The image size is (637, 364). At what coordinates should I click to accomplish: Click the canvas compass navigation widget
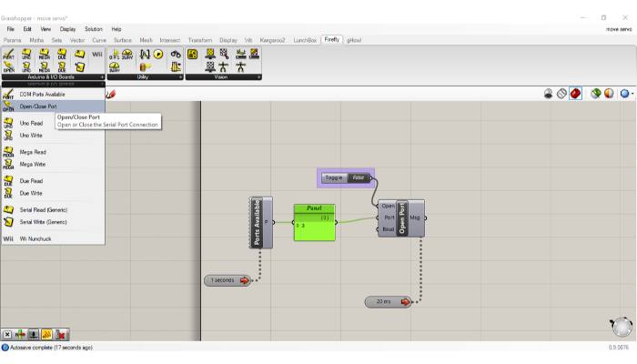[622, 327]
